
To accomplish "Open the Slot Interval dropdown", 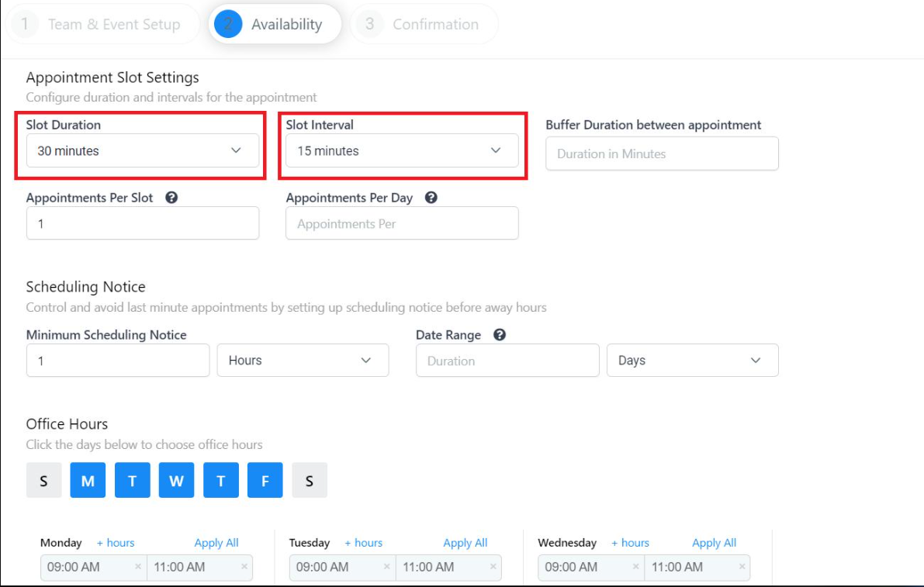I will click(x=402, y=150).
